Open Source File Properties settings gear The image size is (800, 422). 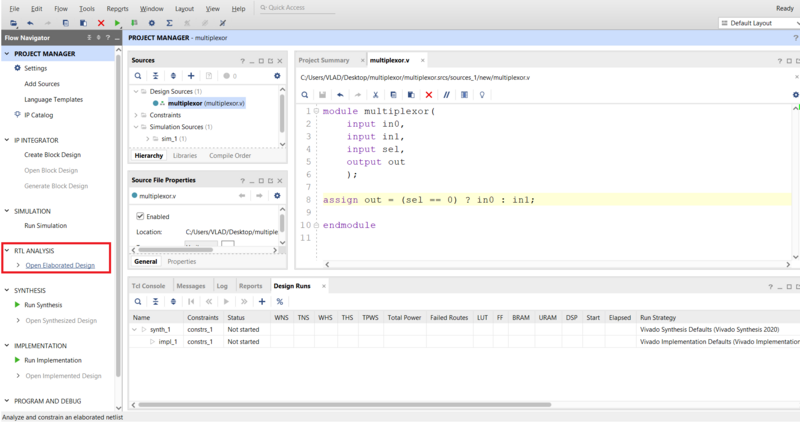pyautogui.click(x=277, y=195)
